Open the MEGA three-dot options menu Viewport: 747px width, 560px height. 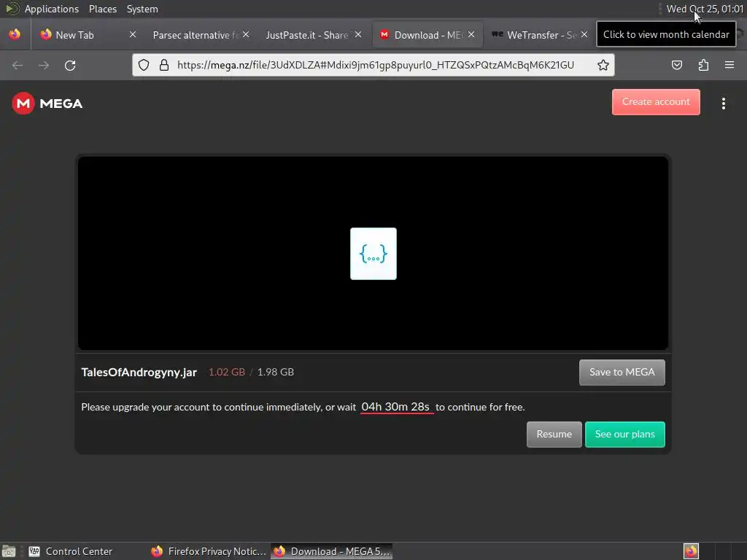point(723,104)
